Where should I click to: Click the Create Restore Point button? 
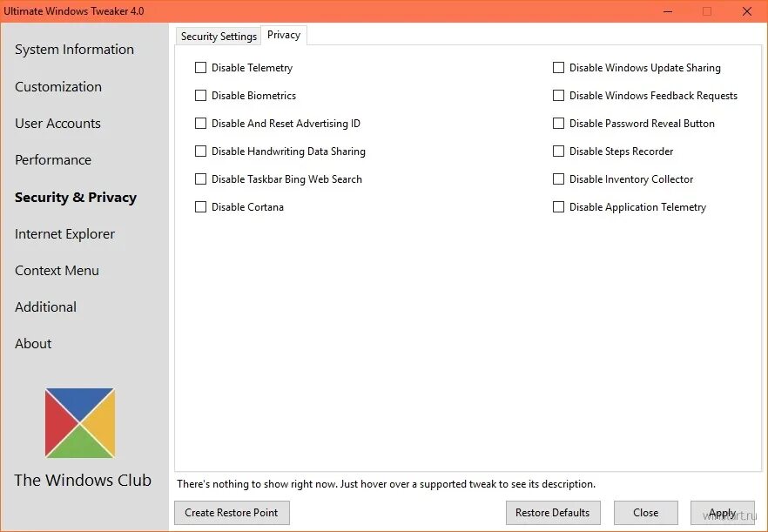point(232,512)
